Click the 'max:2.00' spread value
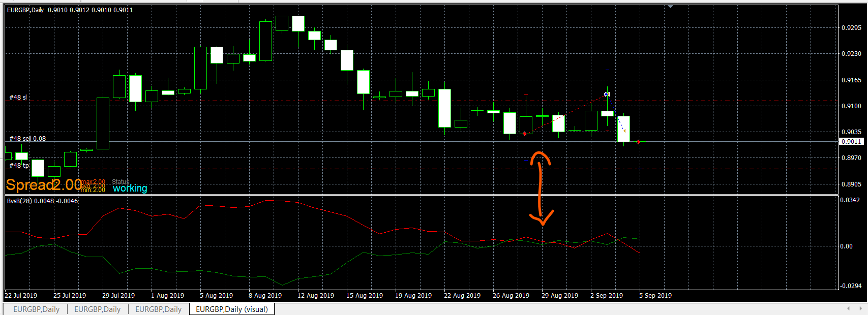The width and height of the screenshot is (868, 315). coord(94,182)
